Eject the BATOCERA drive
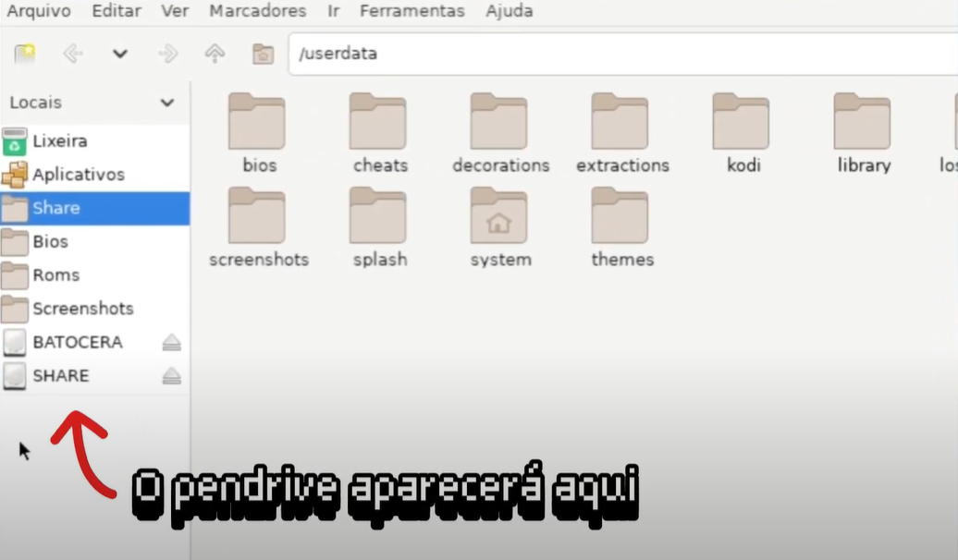This screenshot has width=958, height=560. click(172, 343)
